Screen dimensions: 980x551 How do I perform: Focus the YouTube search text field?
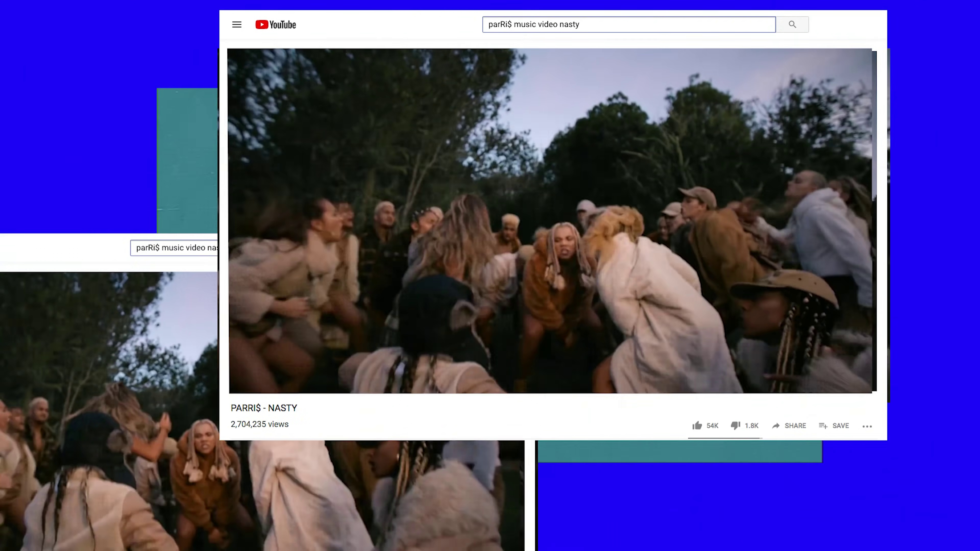point(629,24)
